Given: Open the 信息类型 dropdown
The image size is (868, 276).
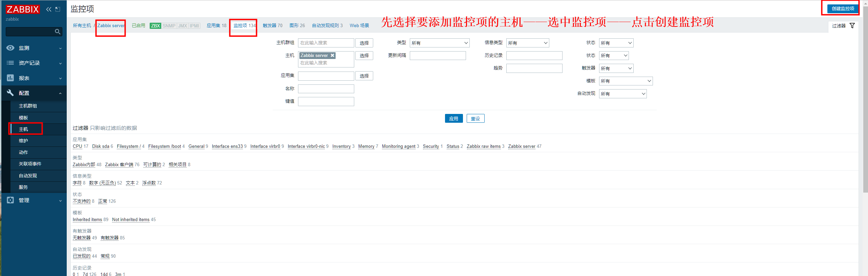Looking at the screenshot, I should tap(528, 43).
